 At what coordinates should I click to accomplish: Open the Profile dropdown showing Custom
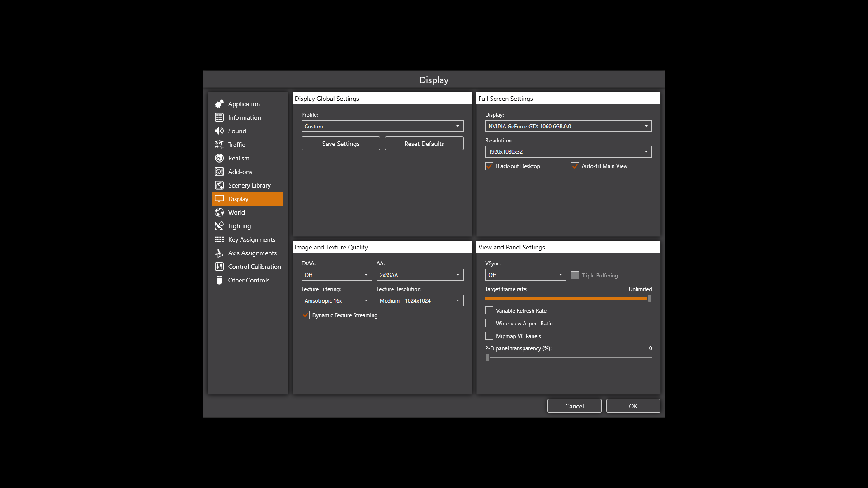coord(382,126)
